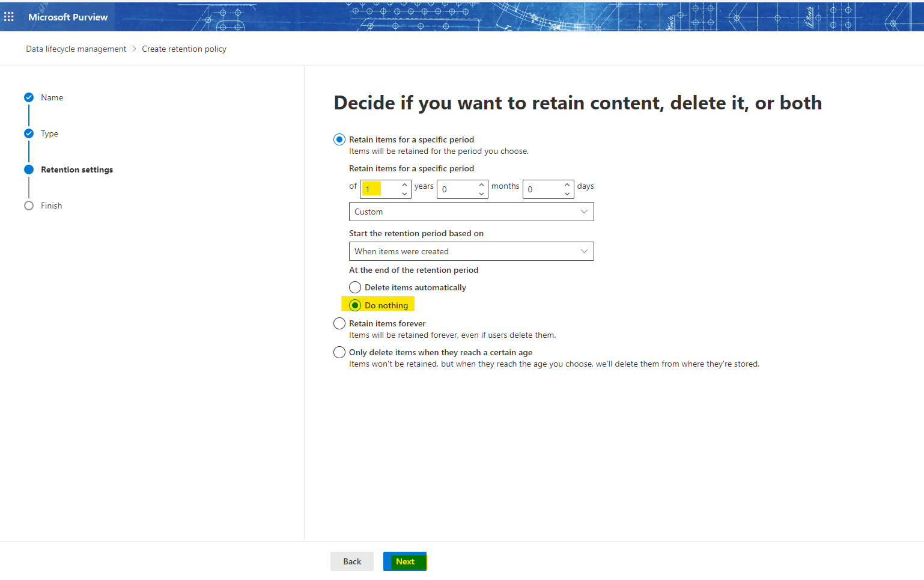Click the completed checkmark beside Type step
The height and width of the screenshot is (580, 924).
click(28, 133)
